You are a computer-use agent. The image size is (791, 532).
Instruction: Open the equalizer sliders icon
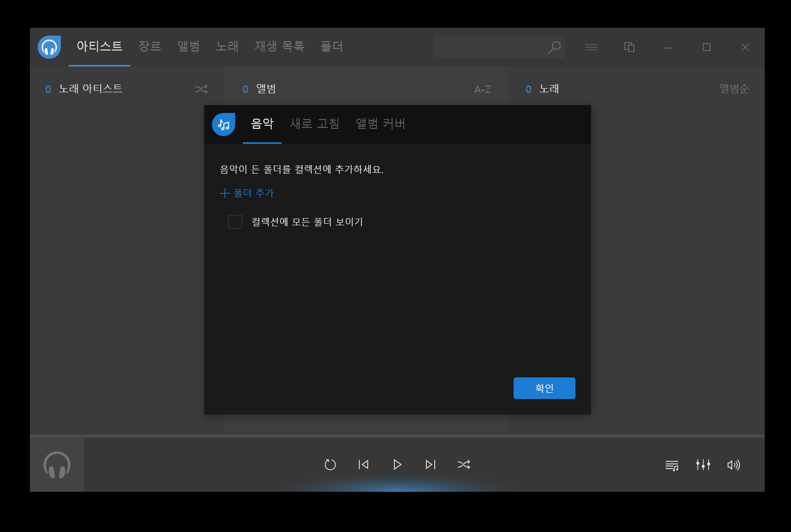point(703,465)
